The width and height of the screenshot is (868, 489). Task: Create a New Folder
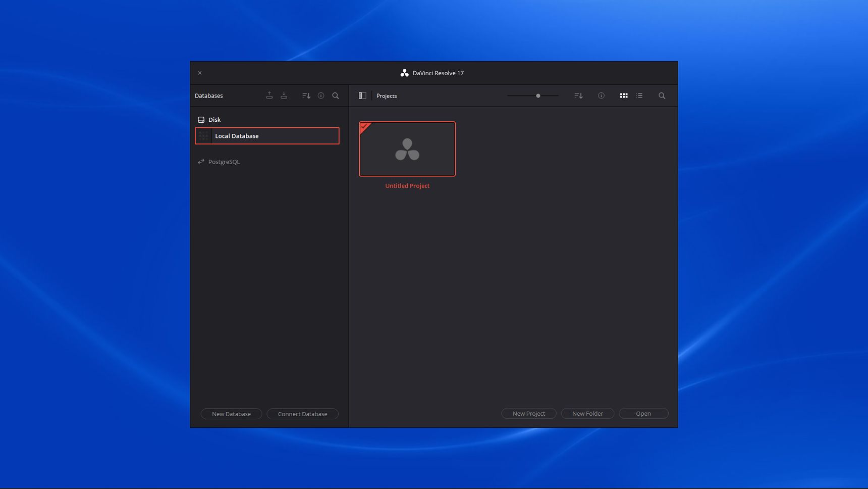[x=587, y=413]
